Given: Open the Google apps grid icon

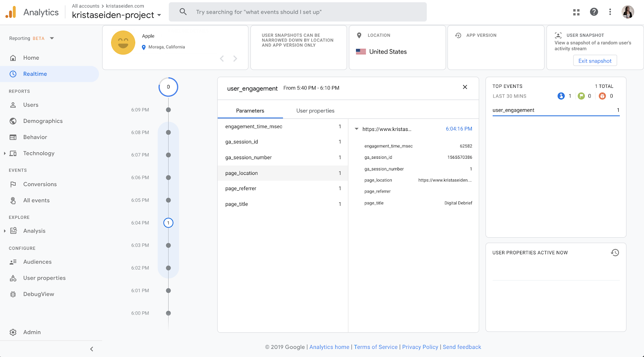Looking at the screenshot, I should pos(576,12).
